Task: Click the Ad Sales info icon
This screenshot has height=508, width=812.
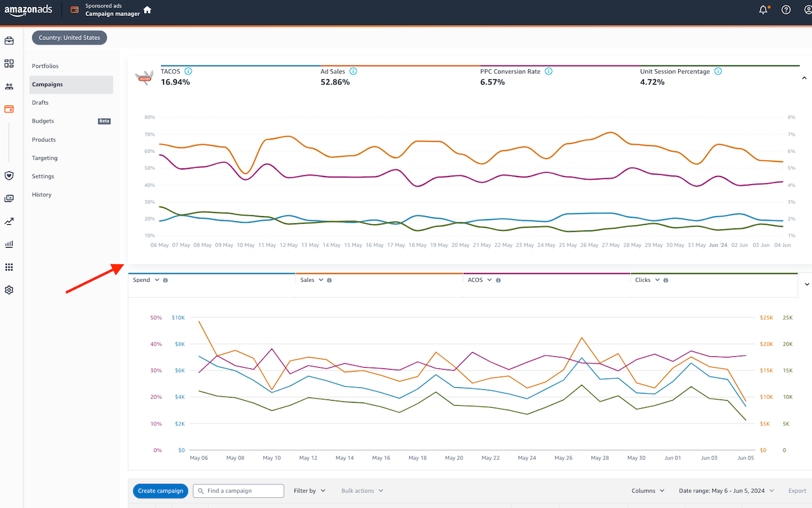Action: click(353, 71)
